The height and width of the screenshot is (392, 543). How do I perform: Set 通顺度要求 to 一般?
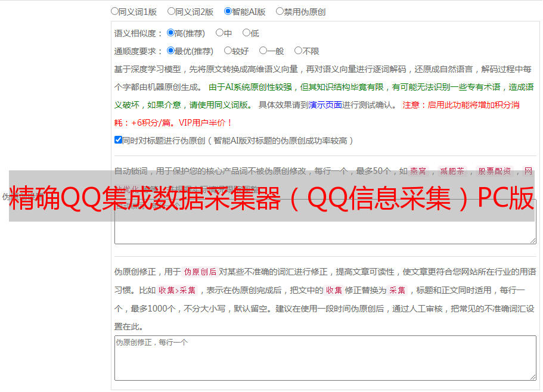point(263,51)
